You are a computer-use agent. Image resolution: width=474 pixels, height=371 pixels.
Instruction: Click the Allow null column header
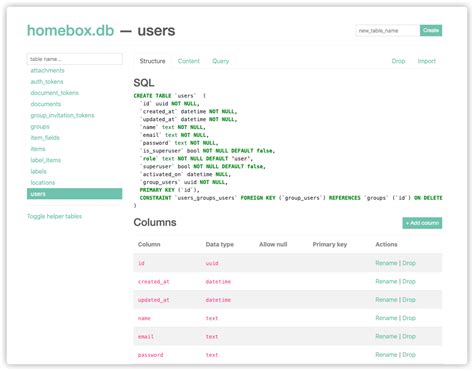(x=273, y=244)
